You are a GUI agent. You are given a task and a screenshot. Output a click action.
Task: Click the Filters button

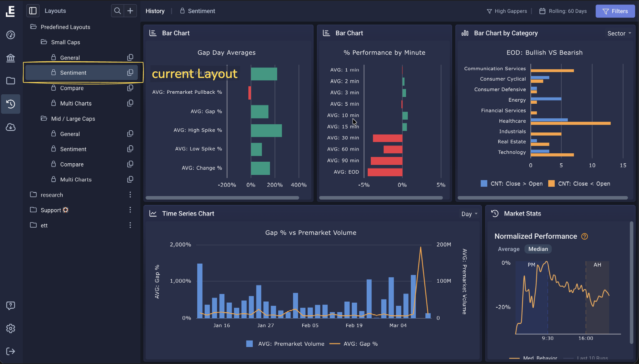point(615,11)
